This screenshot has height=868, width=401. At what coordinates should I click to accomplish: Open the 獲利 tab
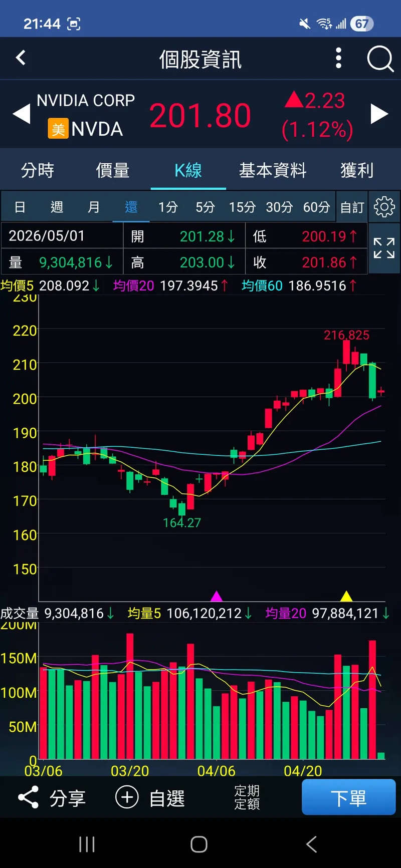pyautogui.click(x=357, y=170)
